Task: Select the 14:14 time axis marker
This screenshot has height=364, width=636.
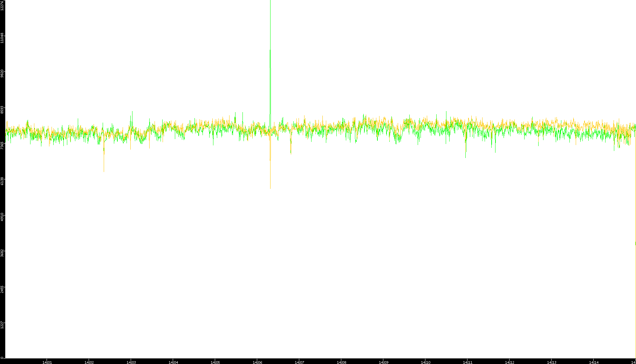Action: point(594,362)
